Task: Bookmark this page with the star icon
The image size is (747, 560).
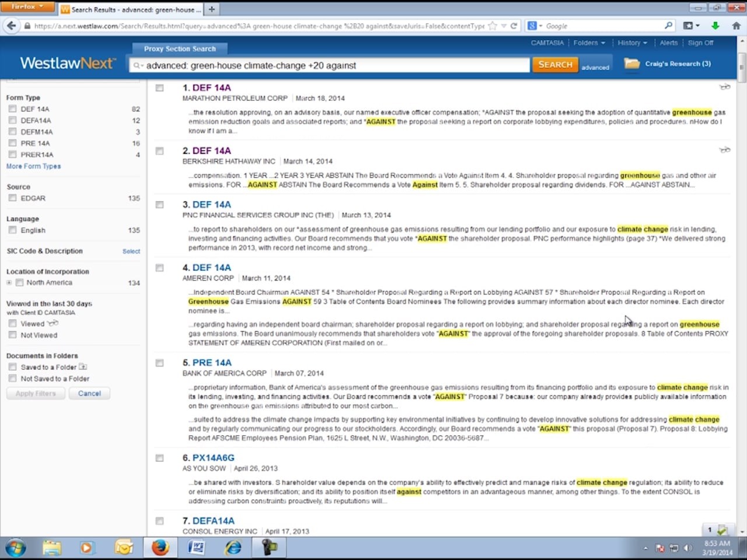Action: point(493,26)
